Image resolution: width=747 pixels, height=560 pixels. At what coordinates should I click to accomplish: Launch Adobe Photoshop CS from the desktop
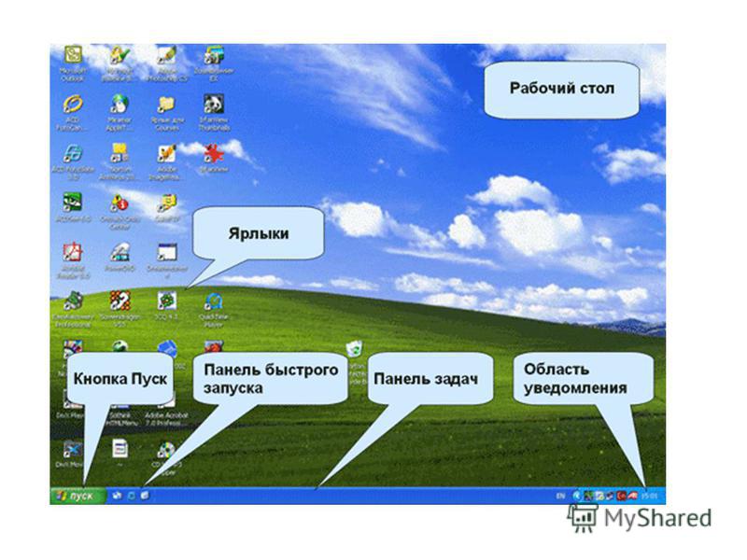167,56
